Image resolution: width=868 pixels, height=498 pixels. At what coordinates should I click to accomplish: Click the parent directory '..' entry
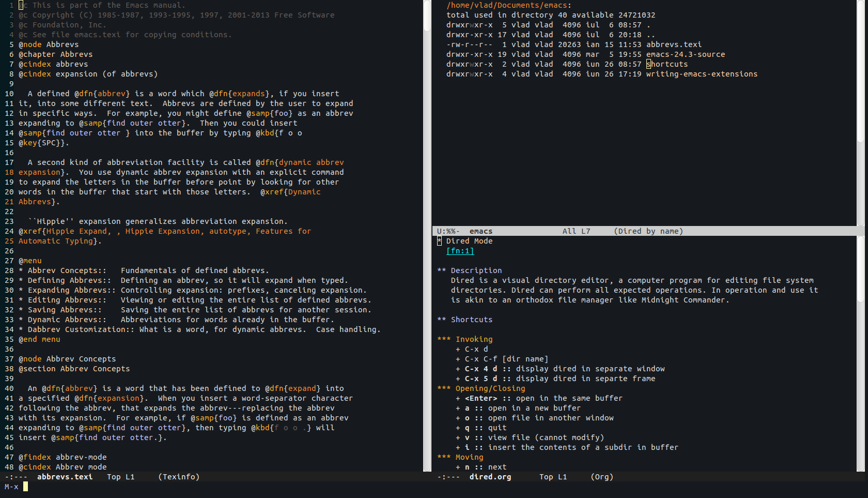coord(651,35)
